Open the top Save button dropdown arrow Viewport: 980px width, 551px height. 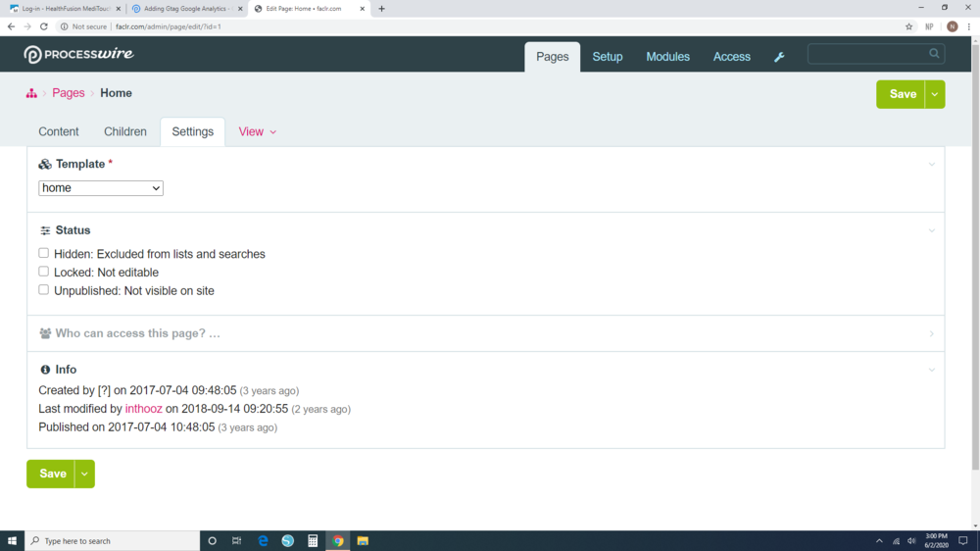point(935,94)
